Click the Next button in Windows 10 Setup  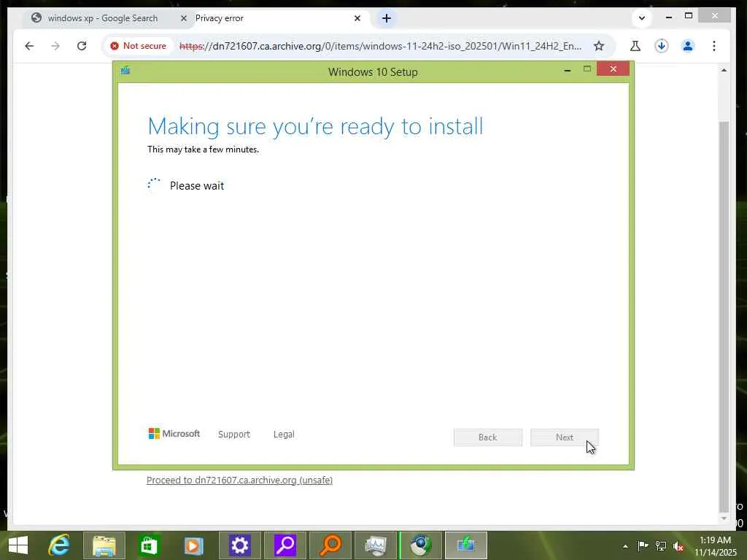[565, 437]
